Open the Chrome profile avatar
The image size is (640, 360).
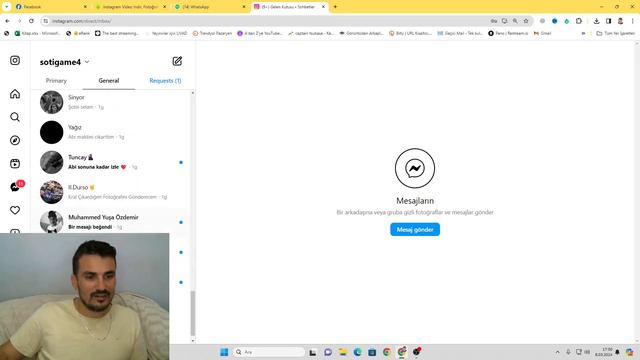pos(620,21)
